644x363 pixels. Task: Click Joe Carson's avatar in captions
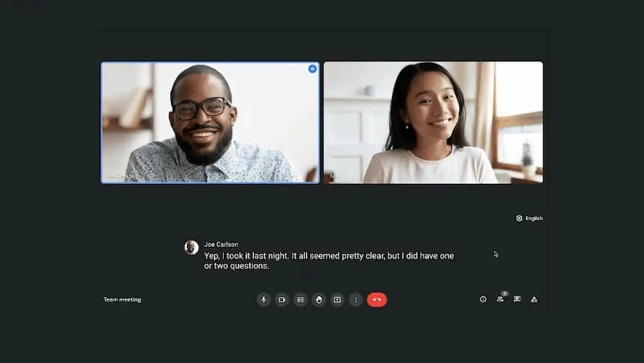(191, 248)
